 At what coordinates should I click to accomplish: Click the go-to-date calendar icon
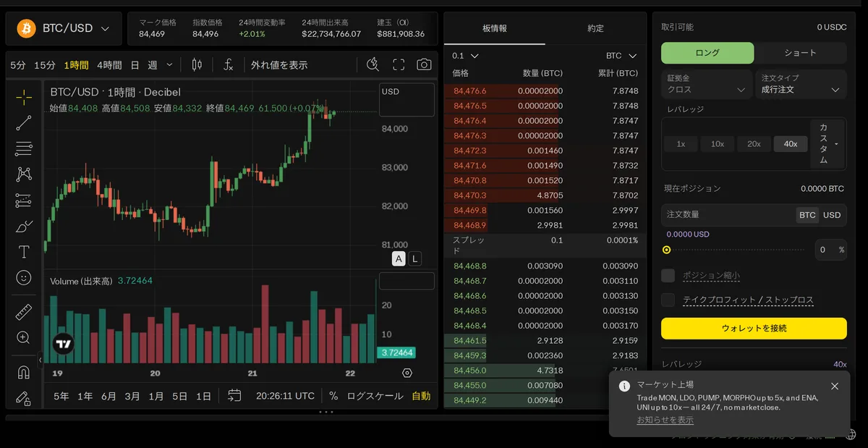tap(234, 396)
